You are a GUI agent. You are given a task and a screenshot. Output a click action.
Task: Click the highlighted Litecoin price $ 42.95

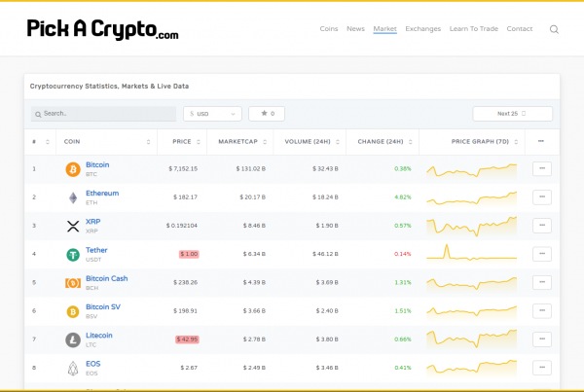(187, 339)
